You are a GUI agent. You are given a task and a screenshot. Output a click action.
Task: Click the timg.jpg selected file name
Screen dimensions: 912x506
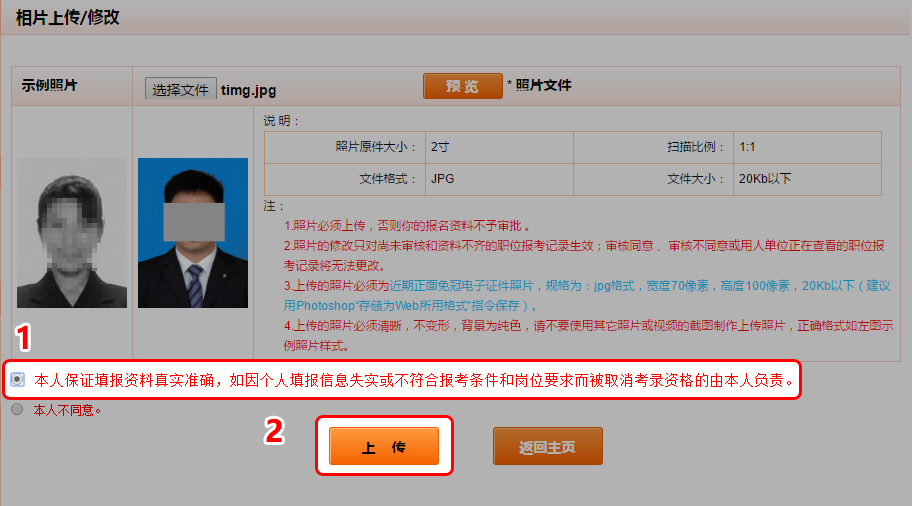(x=246, y=88)
